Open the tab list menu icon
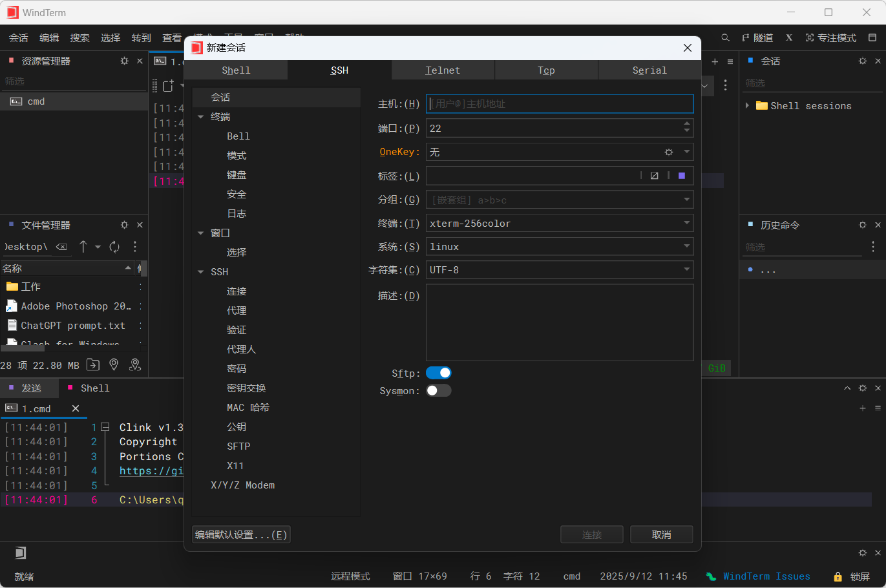 pos(730,62)
